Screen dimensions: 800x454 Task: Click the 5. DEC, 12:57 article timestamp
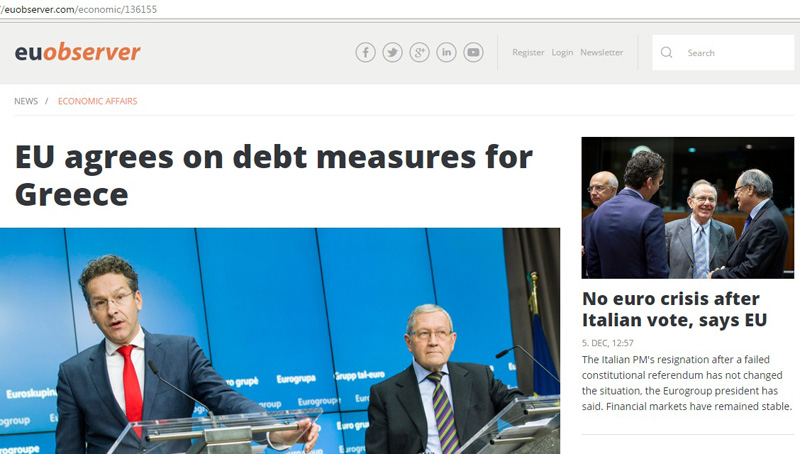[607, 343]
